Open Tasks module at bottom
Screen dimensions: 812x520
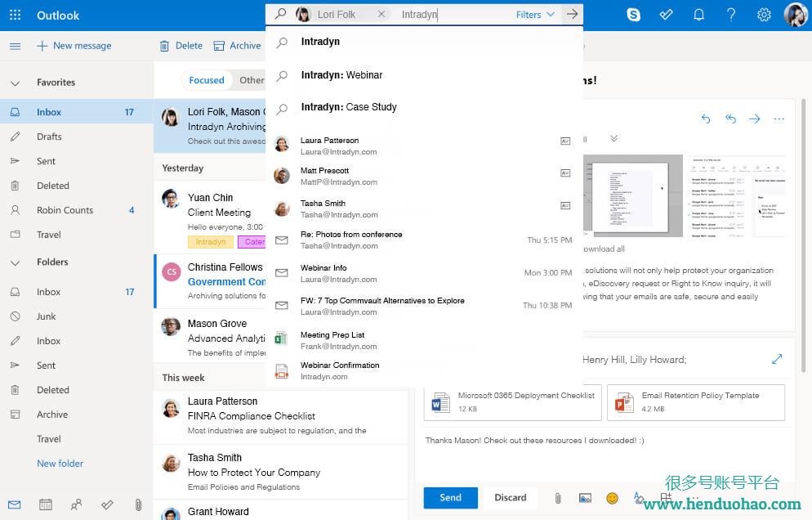[107, 504]
